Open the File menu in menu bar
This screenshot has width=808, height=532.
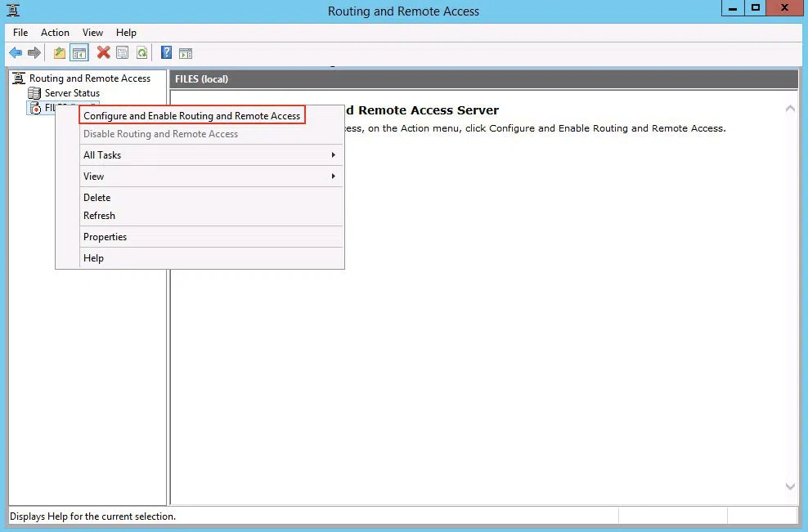pos(20,33)
